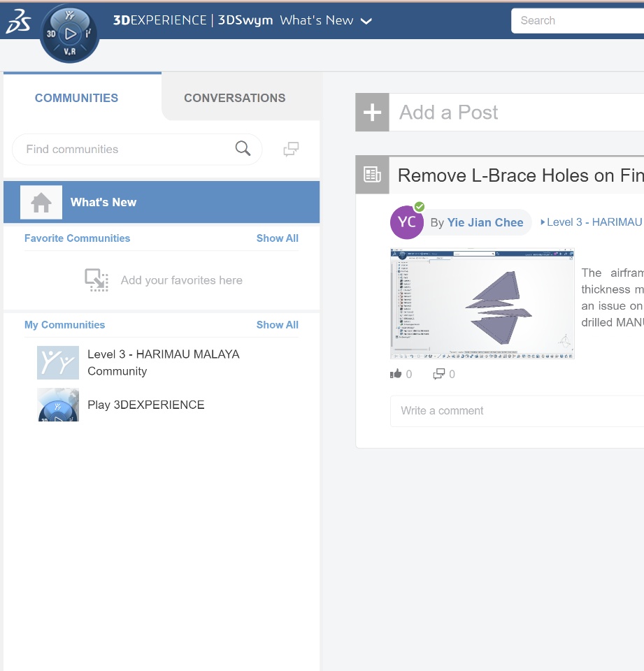Click the add favorites drop-zone icon
The height and width of the screenshot is (671, 644).
coord(96,280)
